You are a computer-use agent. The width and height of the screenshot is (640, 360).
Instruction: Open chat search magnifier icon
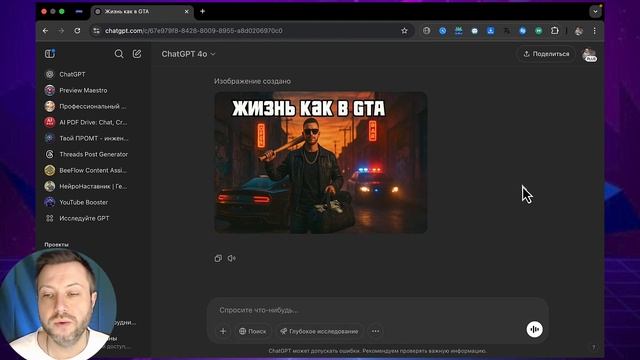(119, 54)
